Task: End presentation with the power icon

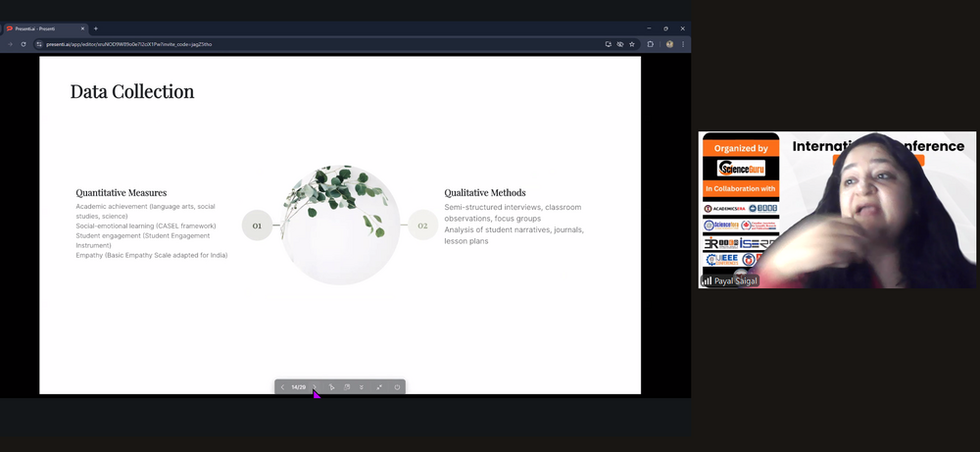Action: tap(397, 387)
